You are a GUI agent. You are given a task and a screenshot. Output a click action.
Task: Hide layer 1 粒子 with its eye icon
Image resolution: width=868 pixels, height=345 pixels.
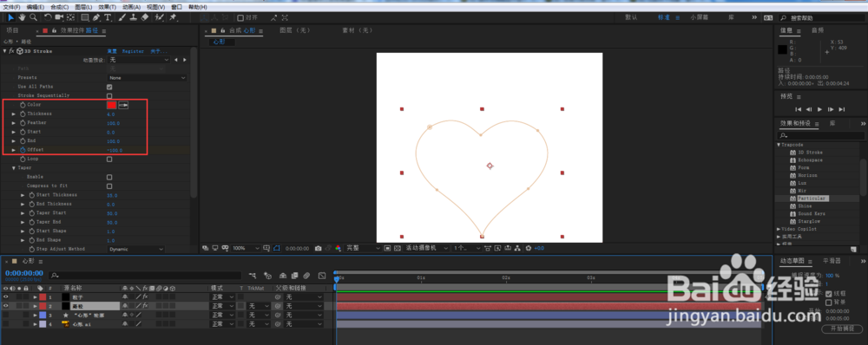5,297
